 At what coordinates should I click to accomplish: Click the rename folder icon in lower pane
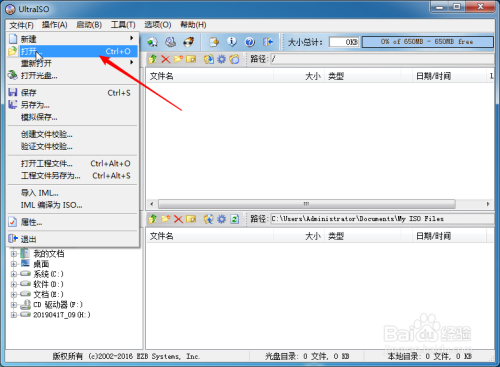coord(191,219)
